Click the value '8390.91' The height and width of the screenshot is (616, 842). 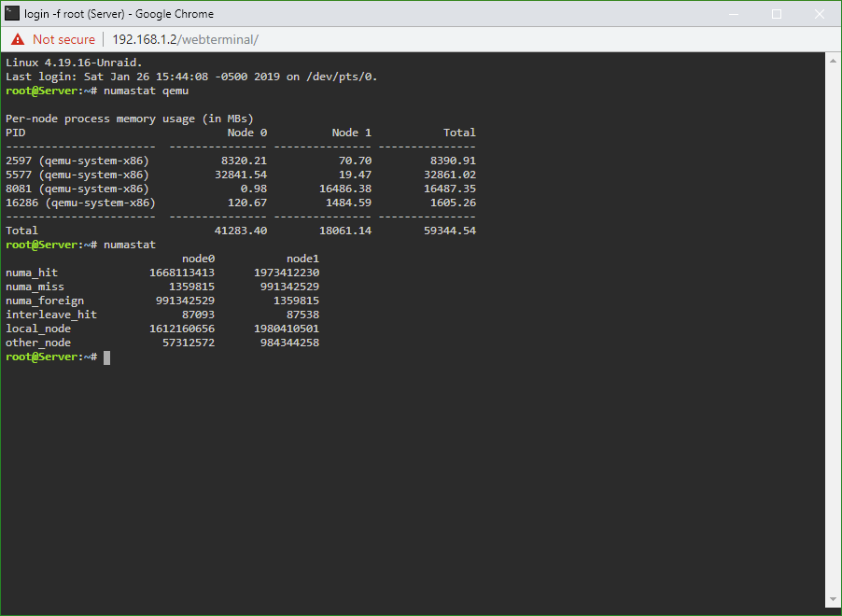(x=454, y=161)
